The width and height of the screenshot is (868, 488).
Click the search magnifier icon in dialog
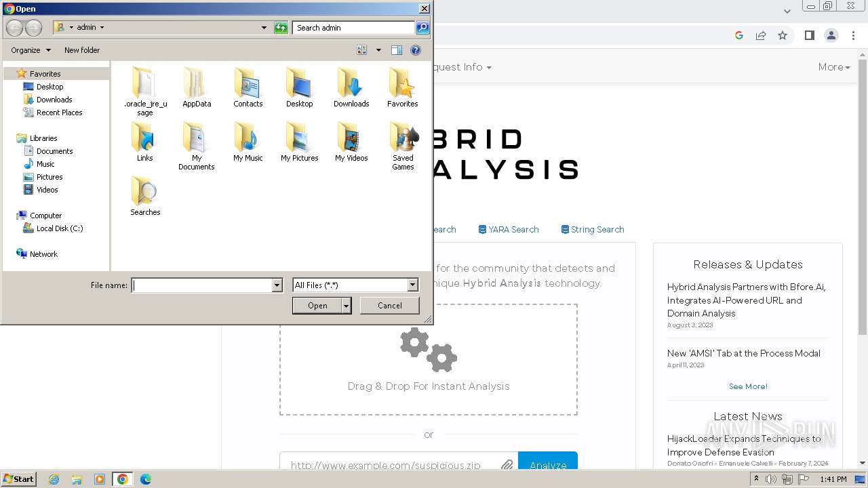point(422,28)
